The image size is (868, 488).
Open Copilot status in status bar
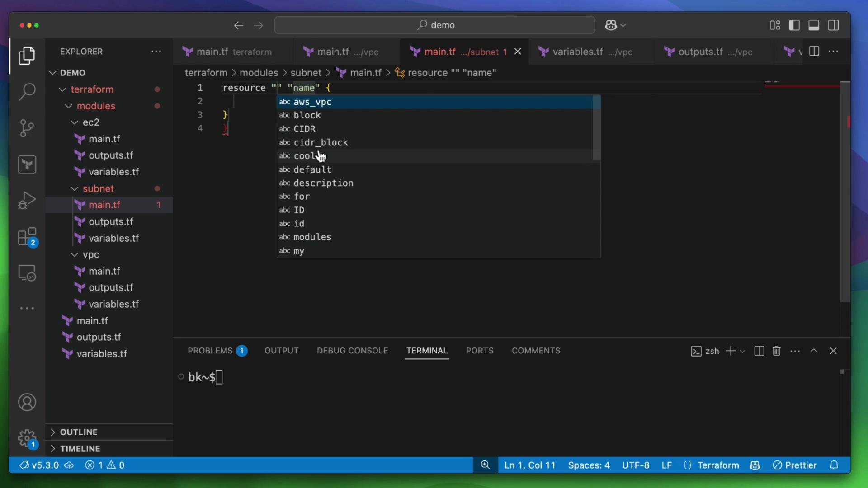pyautogui.click(x=755, y=465)
